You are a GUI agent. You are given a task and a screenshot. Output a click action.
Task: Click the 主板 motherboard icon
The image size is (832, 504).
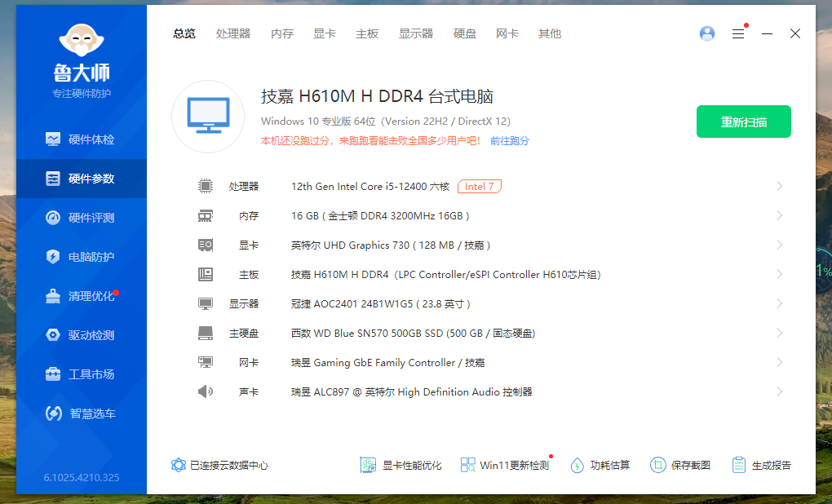coord(206,274)
